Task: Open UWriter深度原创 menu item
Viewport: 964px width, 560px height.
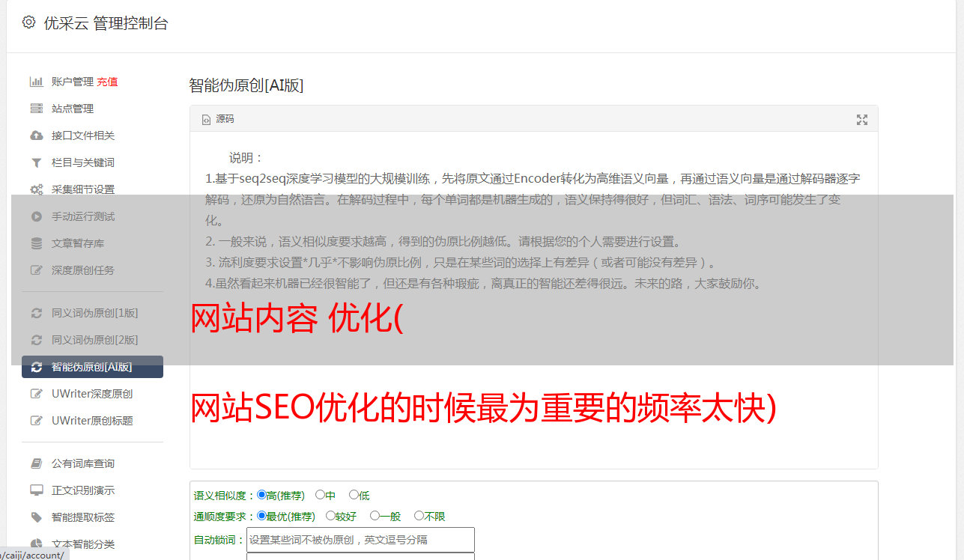Action: (x=92, y=394)
